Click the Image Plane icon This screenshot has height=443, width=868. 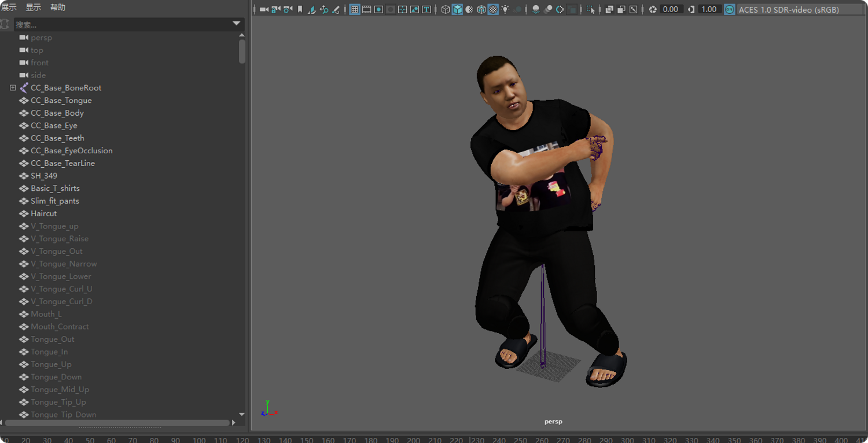(312, 9)
